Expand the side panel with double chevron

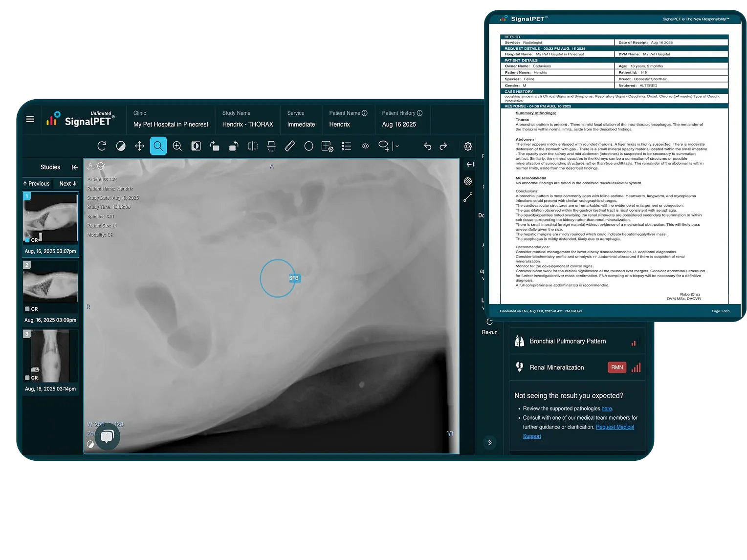click(x=489, y=443)
